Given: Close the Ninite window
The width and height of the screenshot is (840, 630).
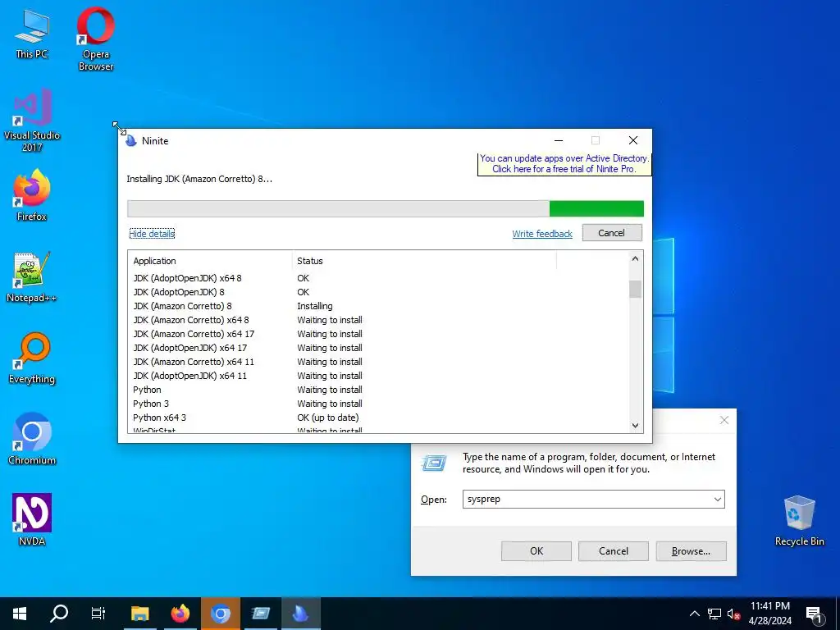Looking at the screenshot, I should pyautogui.click(x=633, y=140).
